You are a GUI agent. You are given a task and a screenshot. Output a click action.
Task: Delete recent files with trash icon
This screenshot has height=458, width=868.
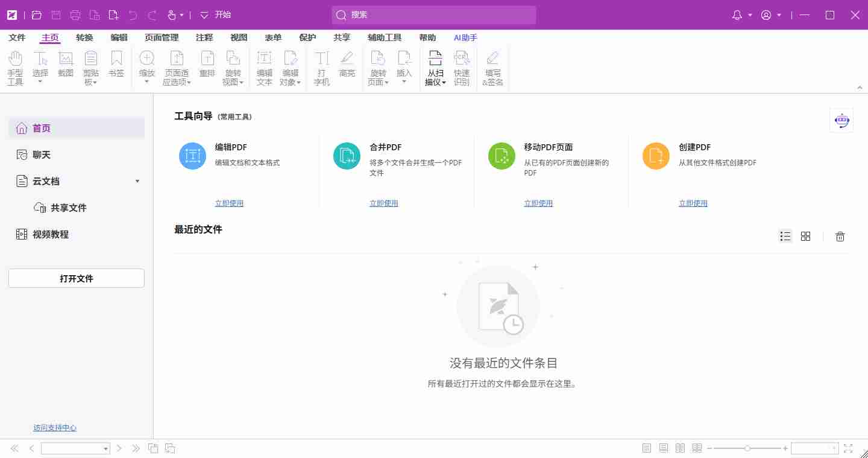(x=840, y=237)
